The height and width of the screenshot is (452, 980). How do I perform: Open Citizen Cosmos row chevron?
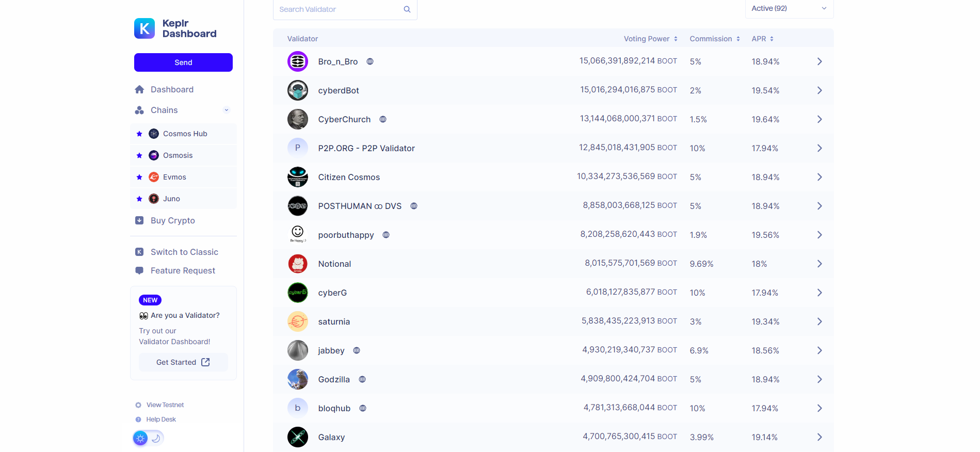pos(820,177)
